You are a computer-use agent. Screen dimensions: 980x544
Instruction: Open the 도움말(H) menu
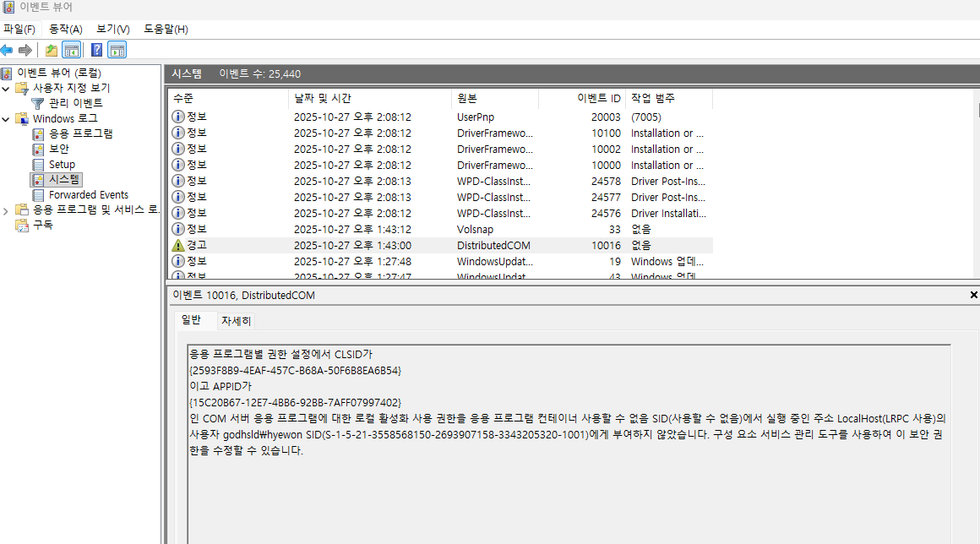pyautogui.click(x=166, y=29)
